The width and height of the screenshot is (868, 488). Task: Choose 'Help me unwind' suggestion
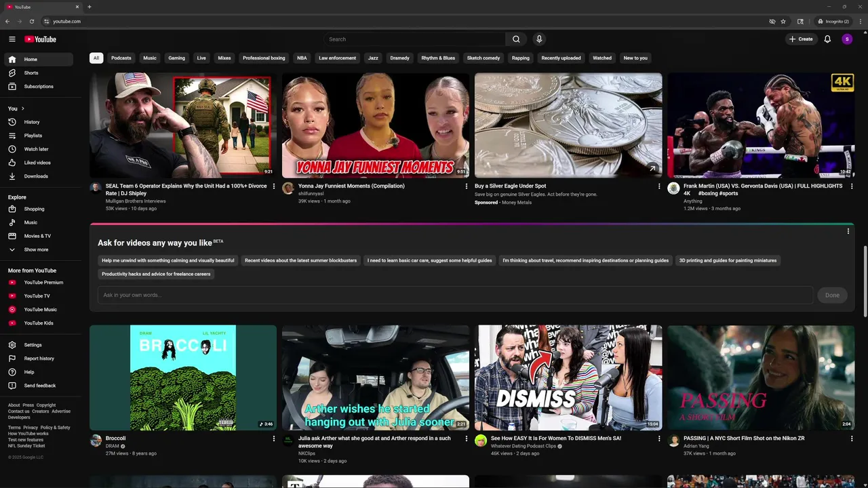(168, 260)
